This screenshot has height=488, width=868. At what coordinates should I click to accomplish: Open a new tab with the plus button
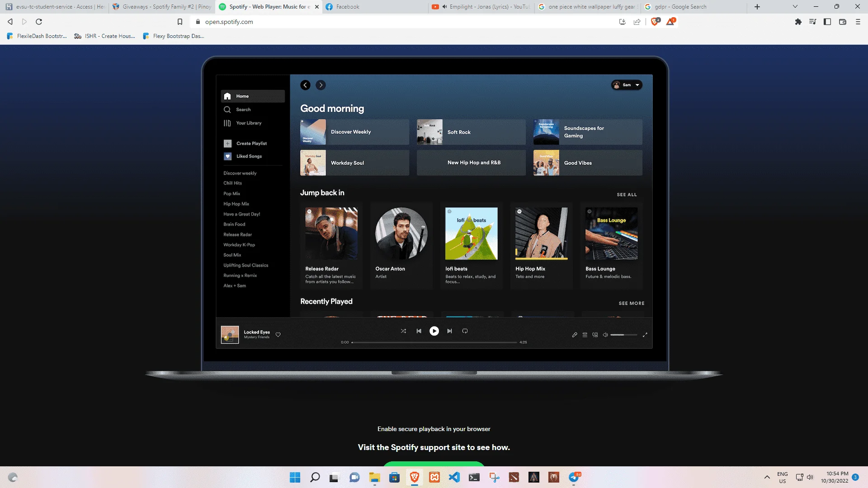pos(757,7)
